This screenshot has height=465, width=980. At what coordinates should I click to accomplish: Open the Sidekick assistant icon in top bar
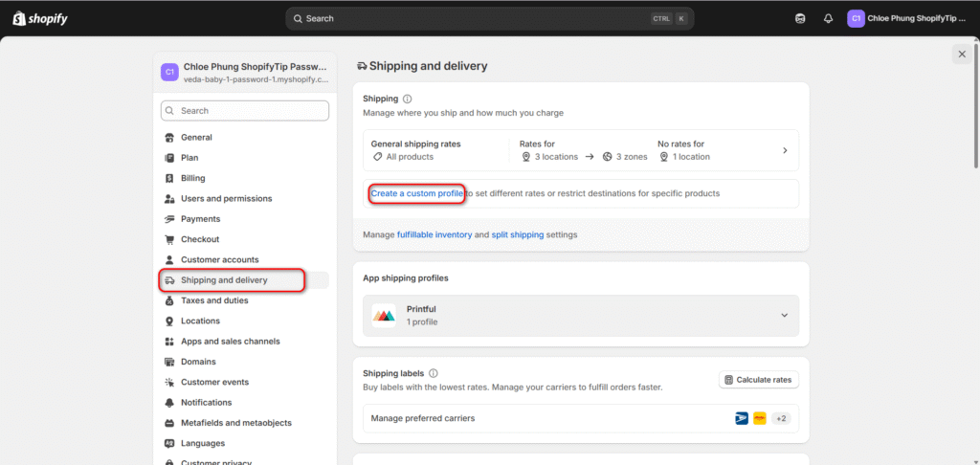[x=800, y=19]
